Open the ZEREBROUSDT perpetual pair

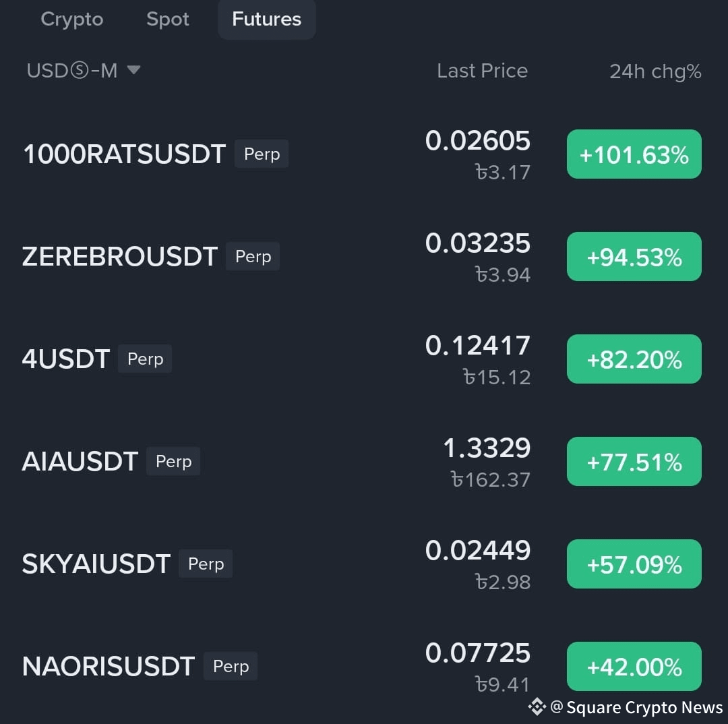coord(119,257)
